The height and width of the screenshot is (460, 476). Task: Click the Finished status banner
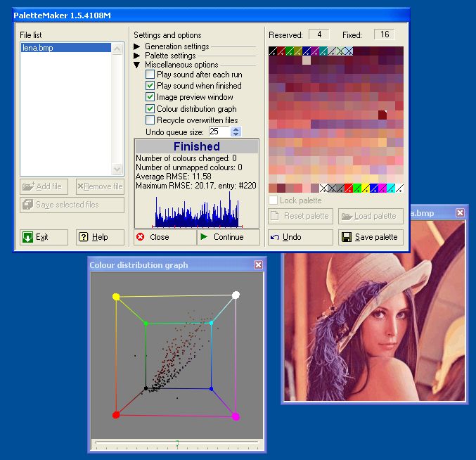(x=197, y=146)
